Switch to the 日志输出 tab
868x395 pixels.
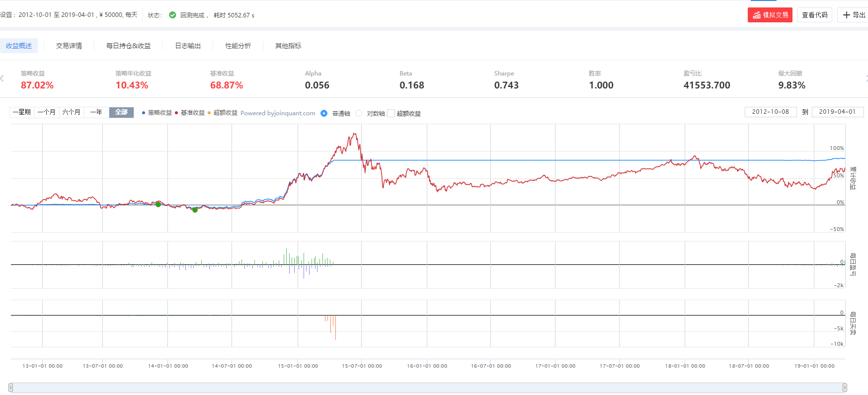coord(188,46)
